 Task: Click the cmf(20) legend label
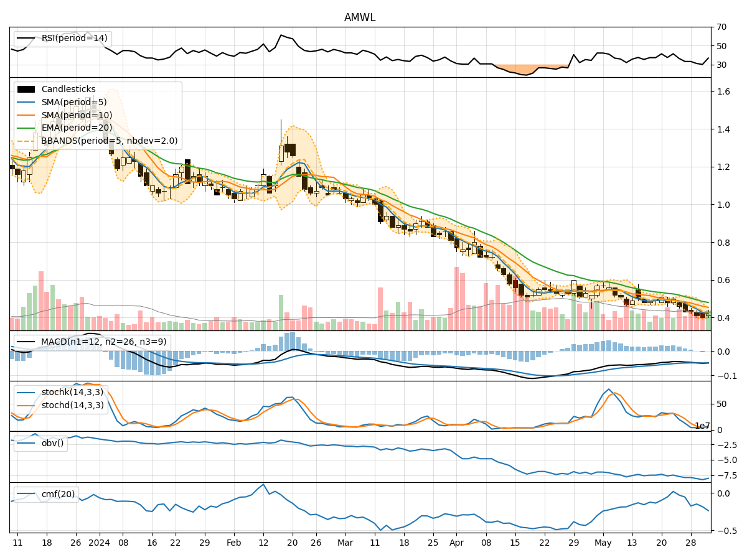[57, 494]
